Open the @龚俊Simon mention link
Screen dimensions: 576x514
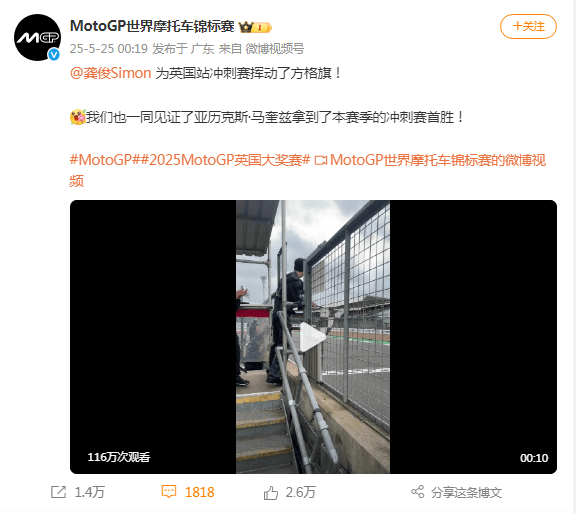point(111,73)
